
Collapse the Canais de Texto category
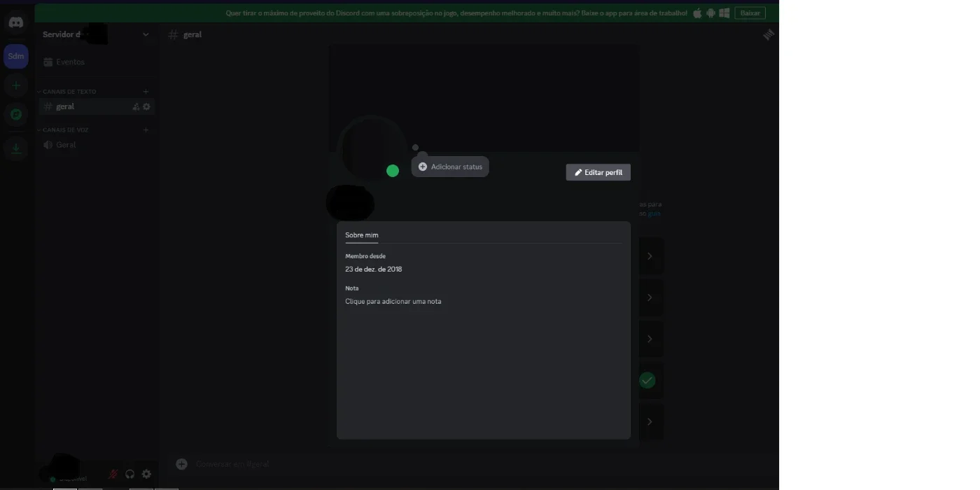click(66, 92)
